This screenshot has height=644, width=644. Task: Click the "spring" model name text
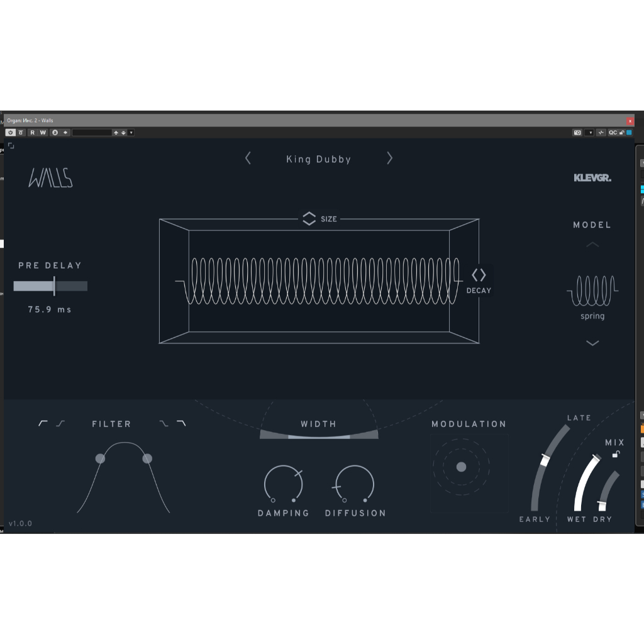click(592, 316)
